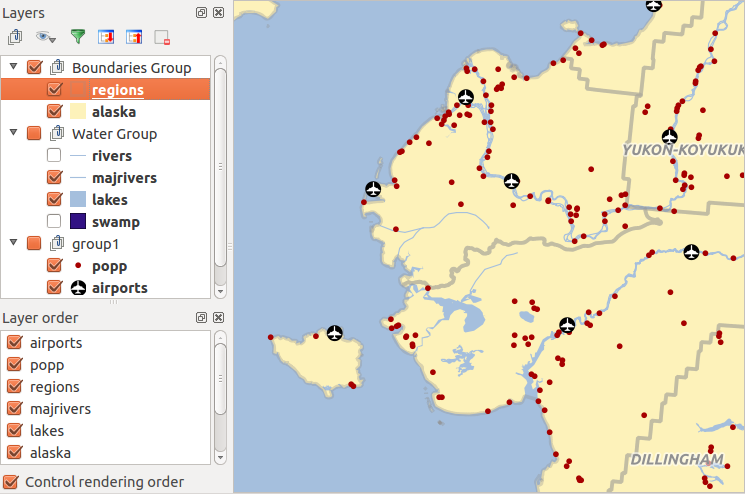
Task: Uncheck Control rendering order
Action: [x=12, y=482]
